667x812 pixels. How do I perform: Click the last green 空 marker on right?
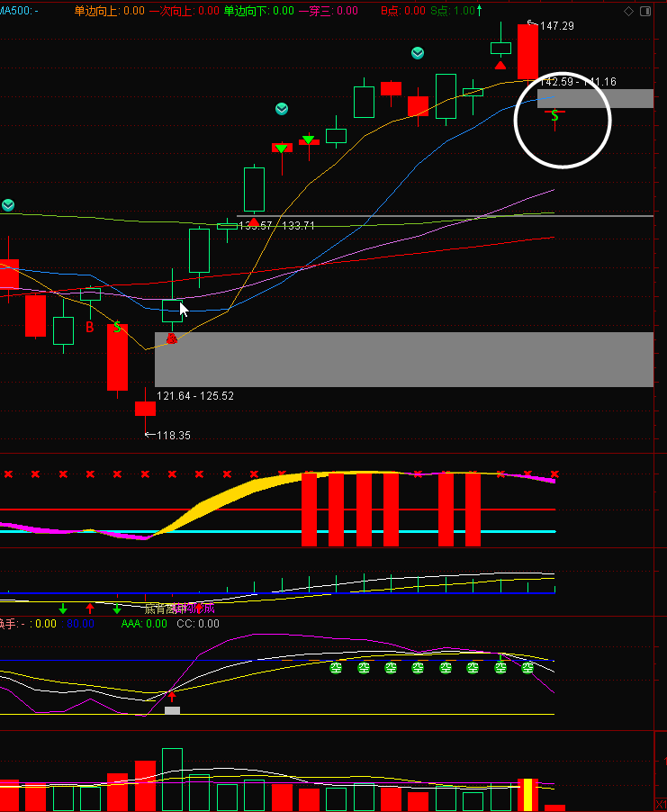tap(527, 667)
